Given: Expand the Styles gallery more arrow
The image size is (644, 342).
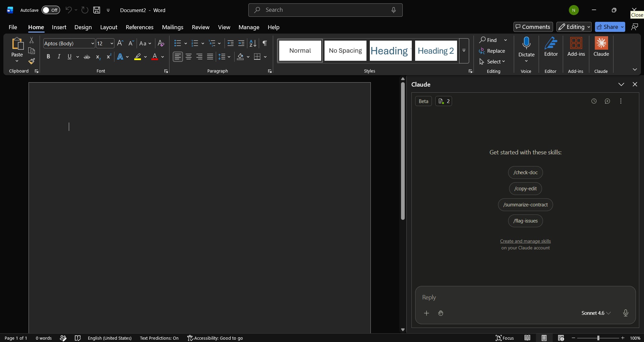Looking at the screenshot, I should (x=464, y=51).
